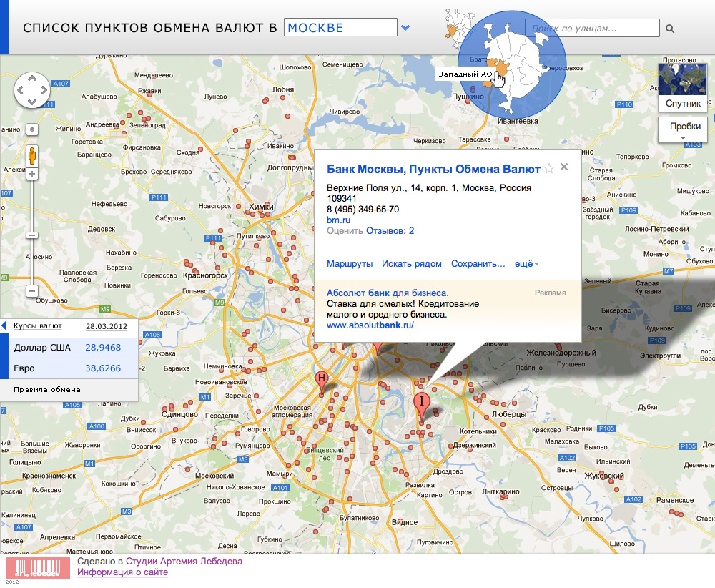The image size is (715, 588).
Task: Open the Правила обмена link
Action: click(47, 390)
